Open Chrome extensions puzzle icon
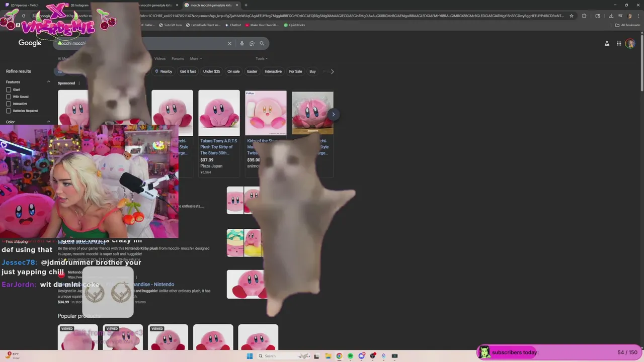The width and height of the screenshot is (644, 362). coord(584,16)
